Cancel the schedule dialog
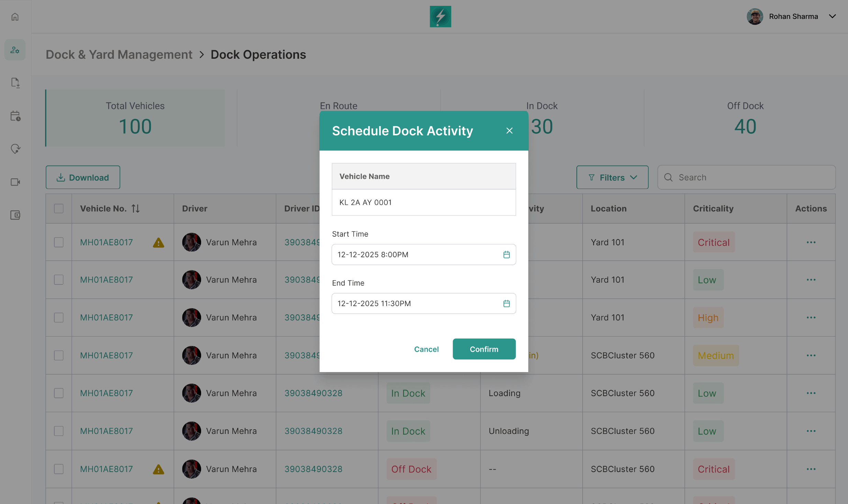 pyautogui.click(x=426, y=349)
